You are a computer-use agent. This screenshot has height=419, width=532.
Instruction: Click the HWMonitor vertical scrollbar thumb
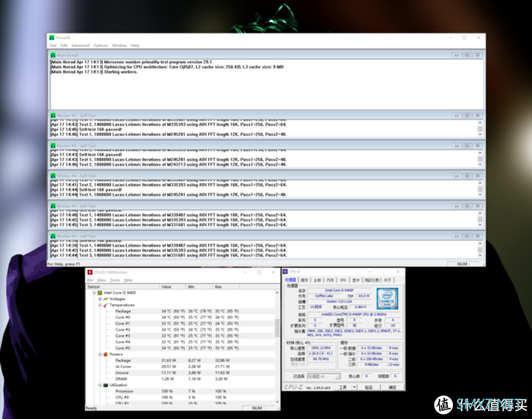coord(277,328)
